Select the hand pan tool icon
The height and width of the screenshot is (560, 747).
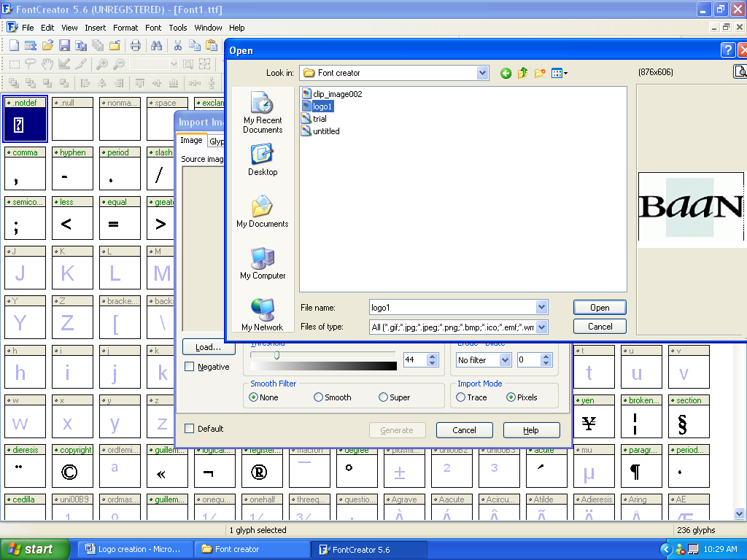point(47,64)
